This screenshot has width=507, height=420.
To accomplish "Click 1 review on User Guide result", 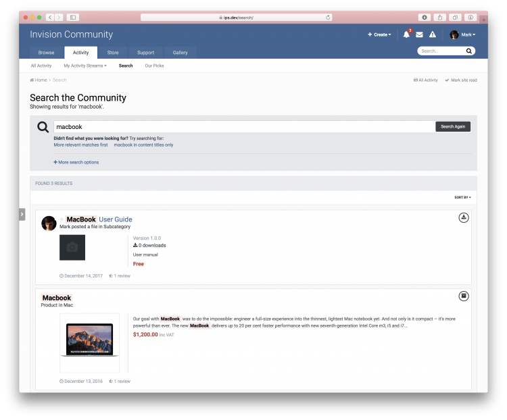I will (x=120, y=276).
